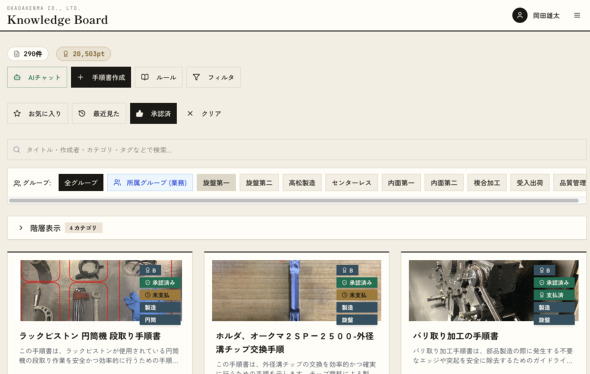Click 製造 tag on ホルダ card
Screen dimensions: 590x374
tap(357, 307)
